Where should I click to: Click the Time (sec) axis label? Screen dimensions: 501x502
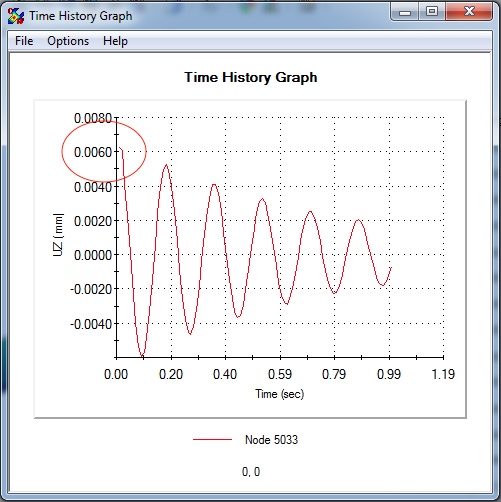pyautogui.click(x=279, y=394)
